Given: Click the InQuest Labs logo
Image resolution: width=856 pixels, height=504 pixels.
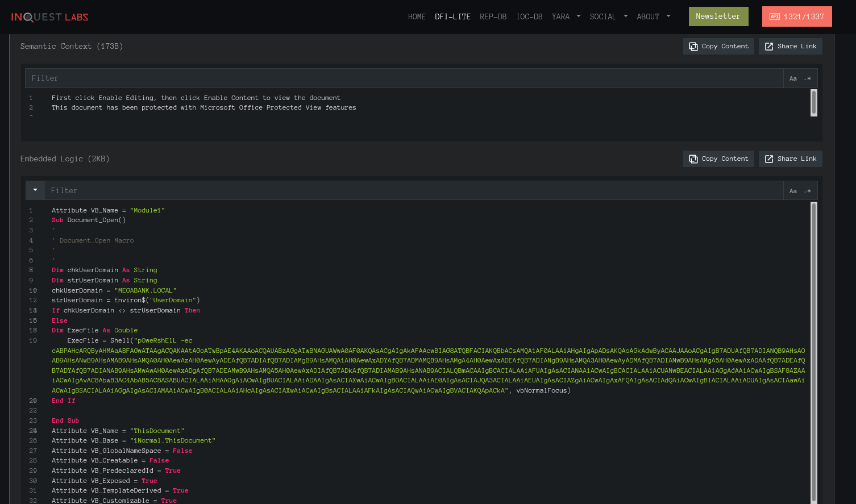Looking at the screenshot, I should [50, 17].
